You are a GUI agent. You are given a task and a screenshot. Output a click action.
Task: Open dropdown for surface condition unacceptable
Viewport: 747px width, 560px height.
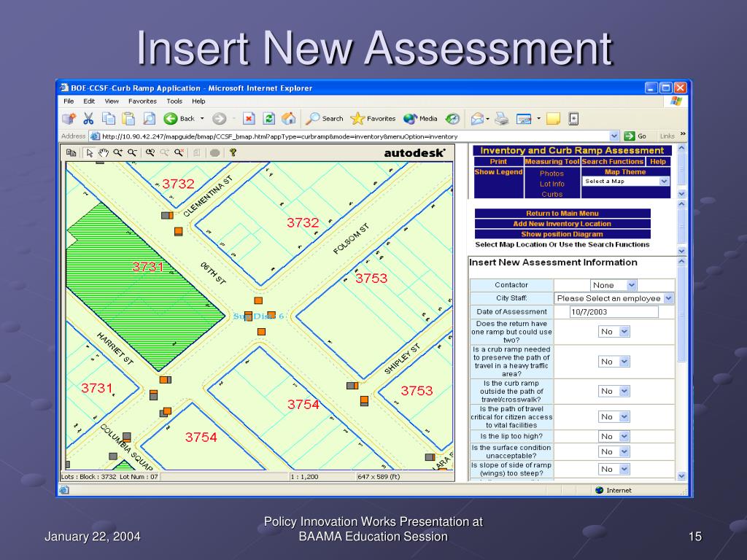click(x=614, y=451)
